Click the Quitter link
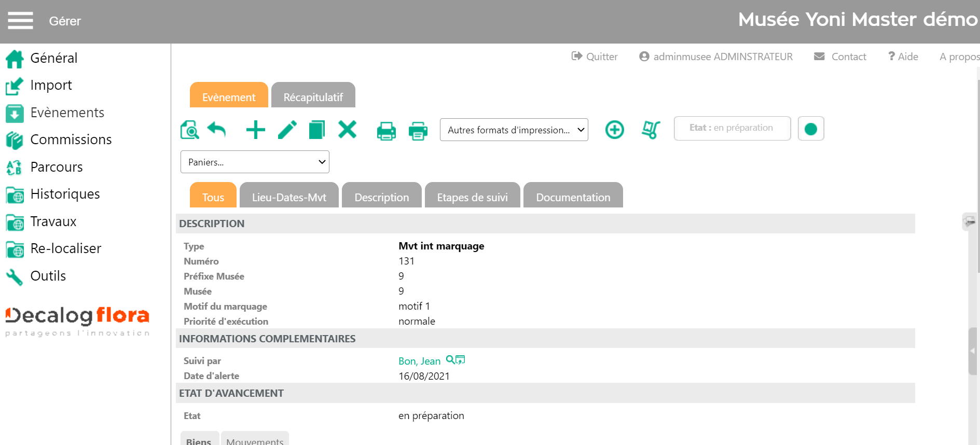 pos(595,57)
